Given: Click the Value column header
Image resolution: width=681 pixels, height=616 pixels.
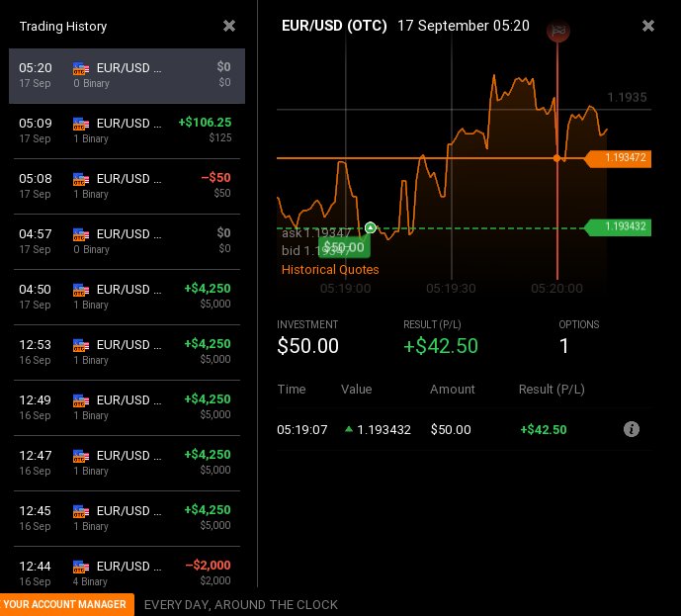Looking at the screenshot, I should point(356,390).
